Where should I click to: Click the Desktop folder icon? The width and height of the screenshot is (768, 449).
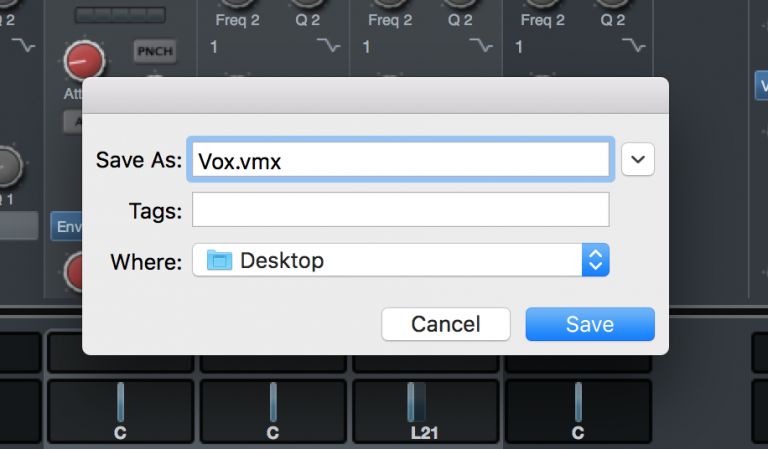click(x=219, y=260)
